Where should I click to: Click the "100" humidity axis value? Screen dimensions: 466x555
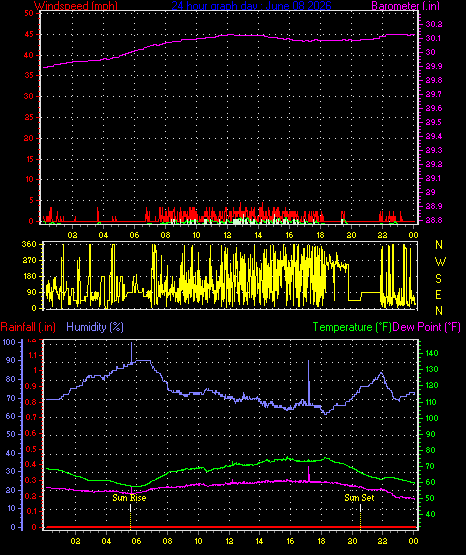pyautogui.click(x=9, y=342)
